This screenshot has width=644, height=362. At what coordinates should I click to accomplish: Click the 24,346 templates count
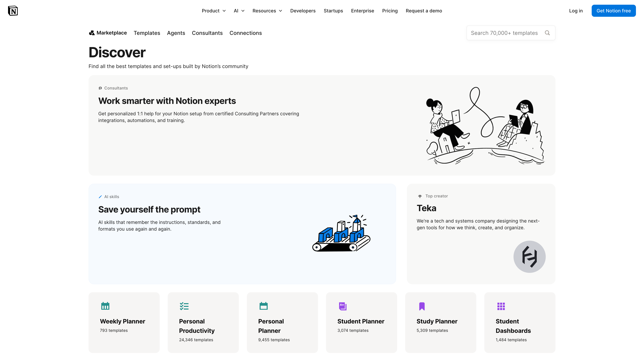coord(196,340)
